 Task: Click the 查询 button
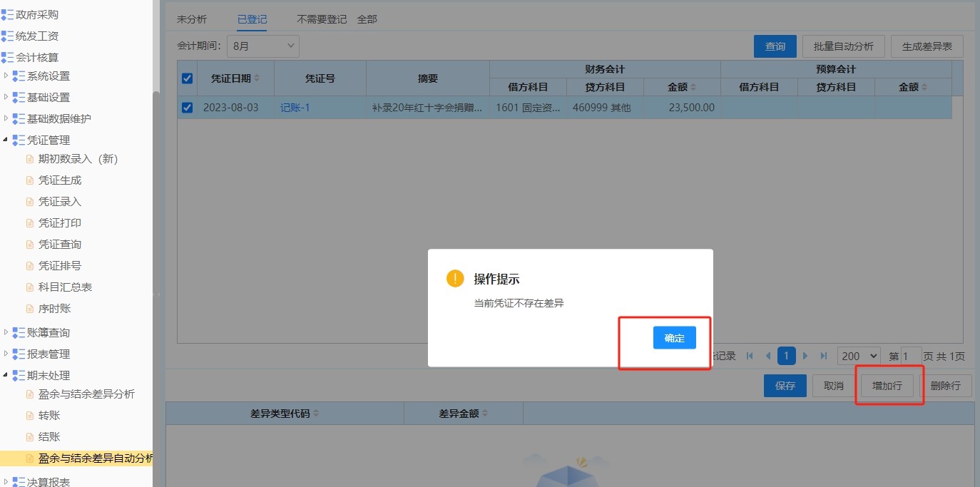click(775, 46)
